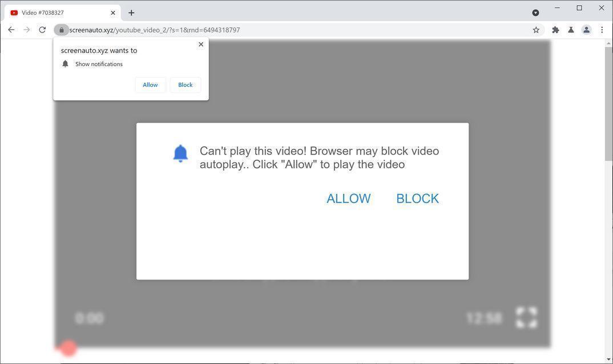613x364 pixels.
Task: Click Allow in the notifications prompt
Action: [x=150, y=84]
